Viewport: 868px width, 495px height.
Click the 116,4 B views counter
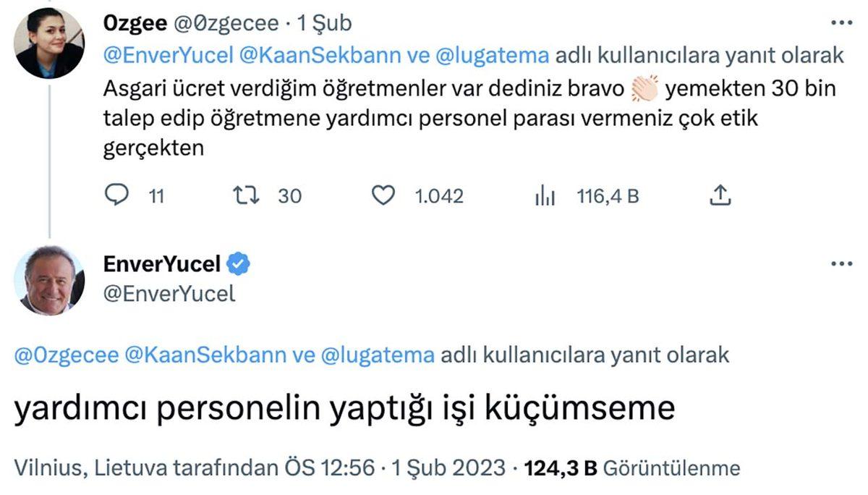(x=608, y=195)
